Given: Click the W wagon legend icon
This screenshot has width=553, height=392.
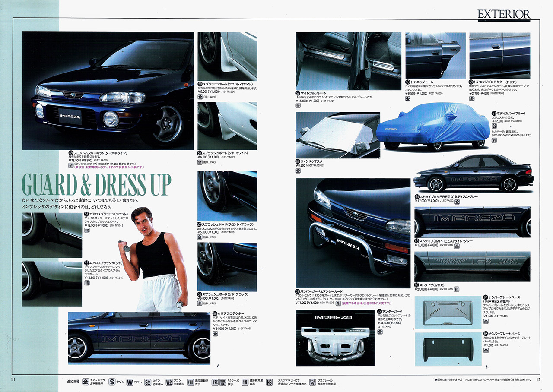Looking at the screenshot, I should [x=130, y=382].
